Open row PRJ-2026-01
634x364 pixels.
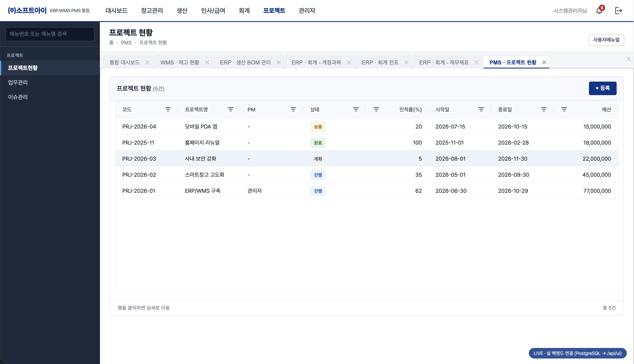pos(366,191)
